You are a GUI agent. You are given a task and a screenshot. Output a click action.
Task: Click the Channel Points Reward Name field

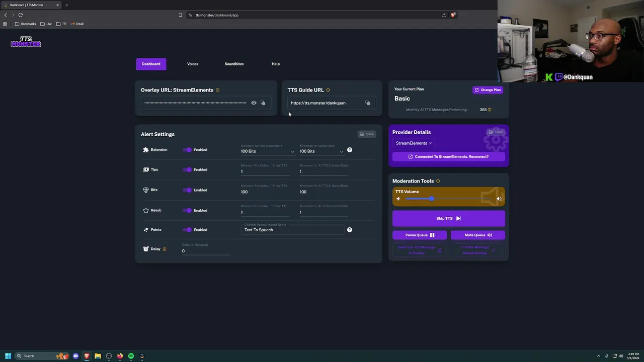[x=293, y=230]
